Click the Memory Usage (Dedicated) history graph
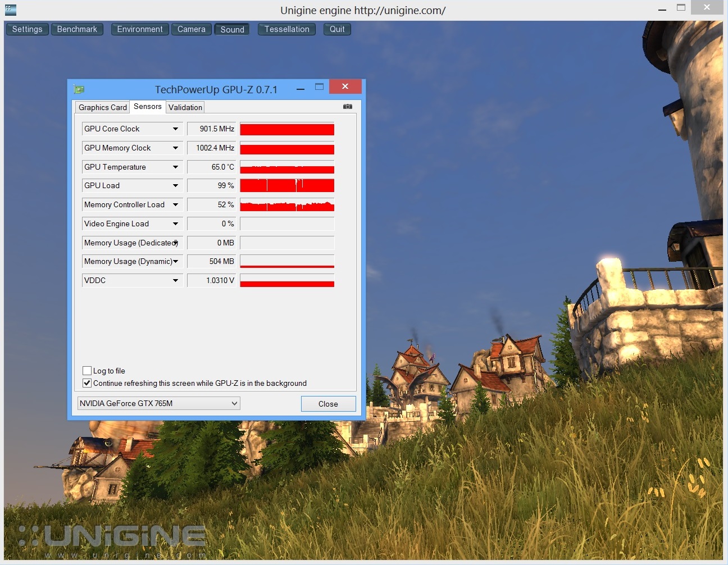The width and height of the screenshot is (728, 565). click(287, 243)
